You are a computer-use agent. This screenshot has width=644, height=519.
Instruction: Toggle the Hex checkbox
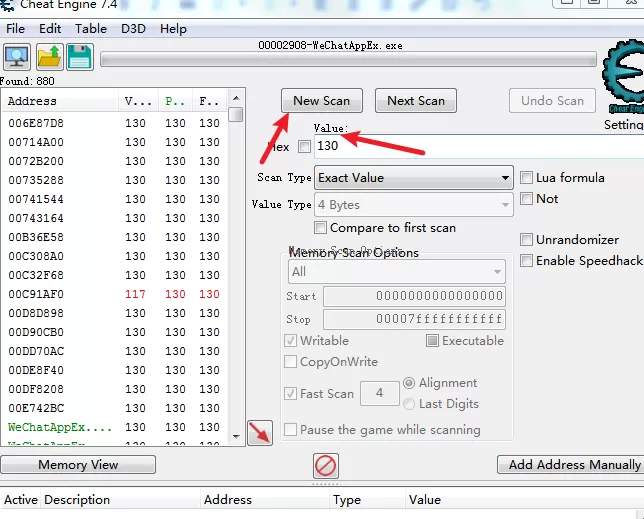(x=304, y=146)
